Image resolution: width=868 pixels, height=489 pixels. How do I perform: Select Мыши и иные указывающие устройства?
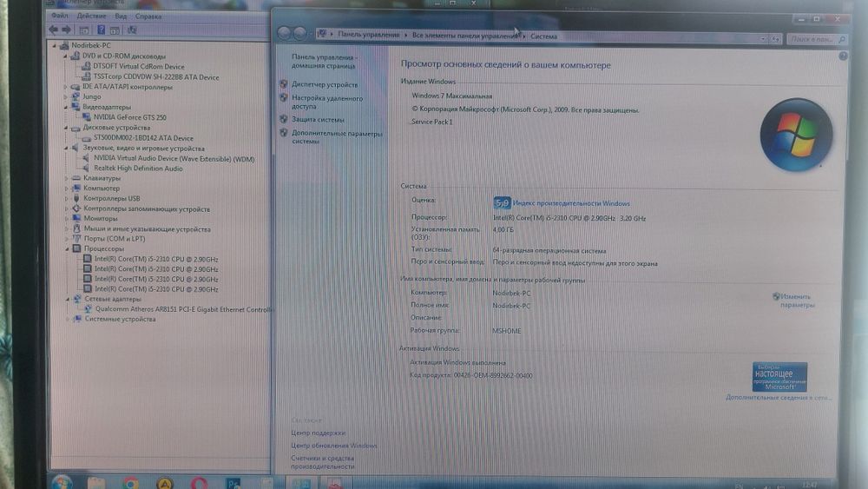coord(147,228)
